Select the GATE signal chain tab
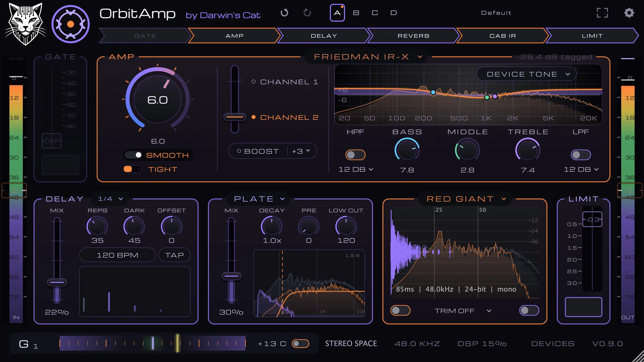The image size is (644, 362). point(145,36)
